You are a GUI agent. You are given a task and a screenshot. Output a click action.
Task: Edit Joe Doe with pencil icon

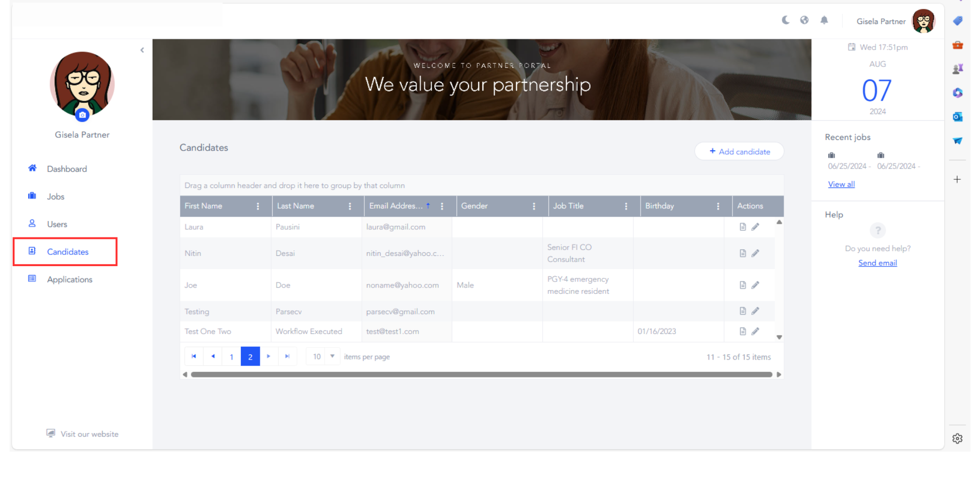755,285
